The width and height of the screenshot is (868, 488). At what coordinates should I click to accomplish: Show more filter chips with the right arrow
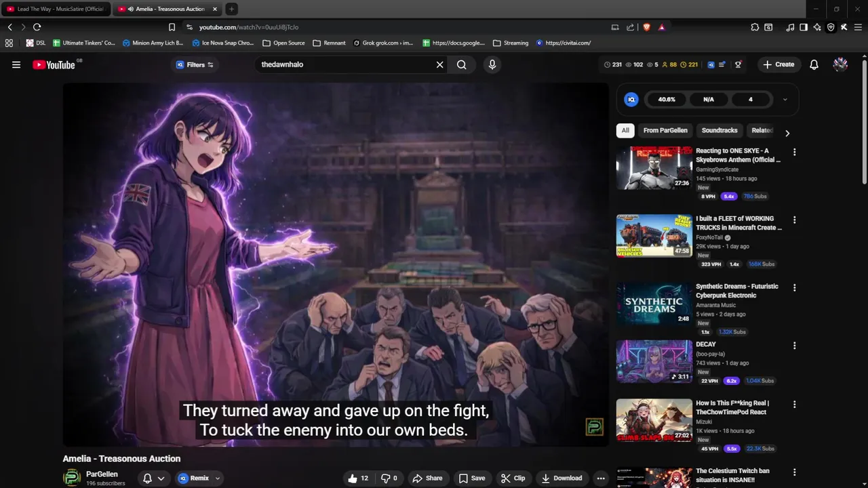pos(787,134)
